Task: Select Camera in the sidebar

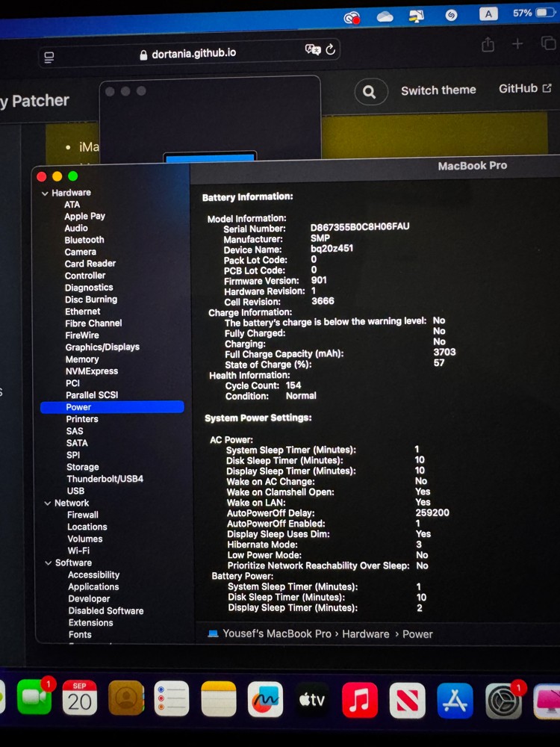Action: (81, 252)
